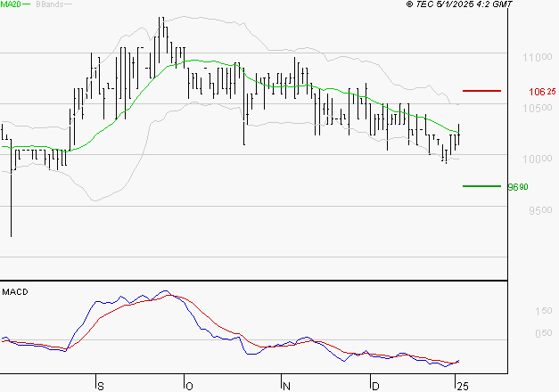The image size is (559, 392).
Task: Click the red 106.25 resistance value
Action: [x=542, y=92]
